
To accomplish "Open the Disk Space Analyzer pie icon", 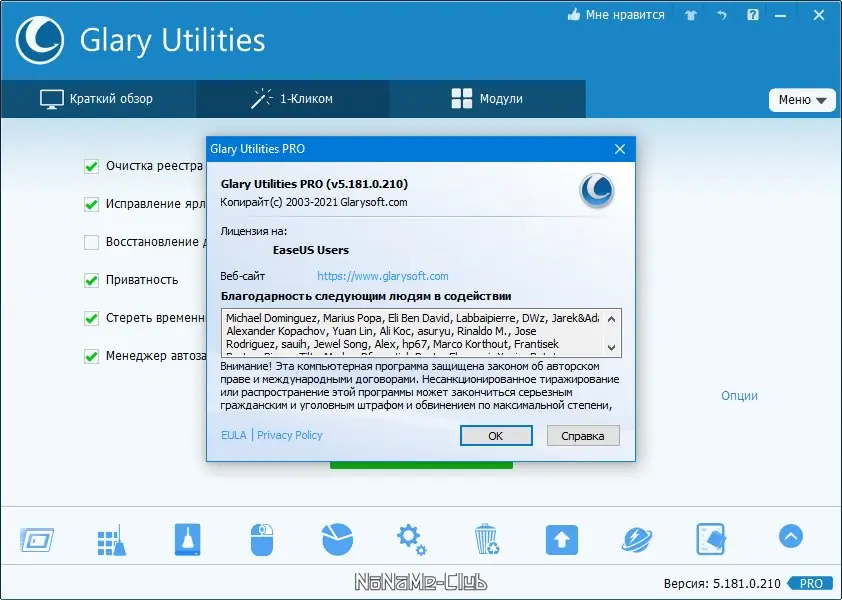I will (x=337, y=539).
